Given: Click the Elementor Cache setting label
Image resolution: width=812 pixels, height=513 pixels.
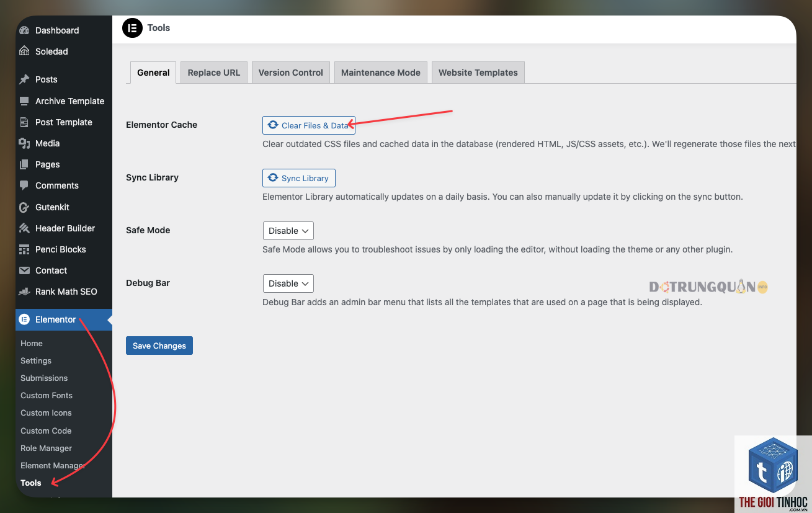Looking at the screenshot, I should pyautogui.click(x=161, y=125).
